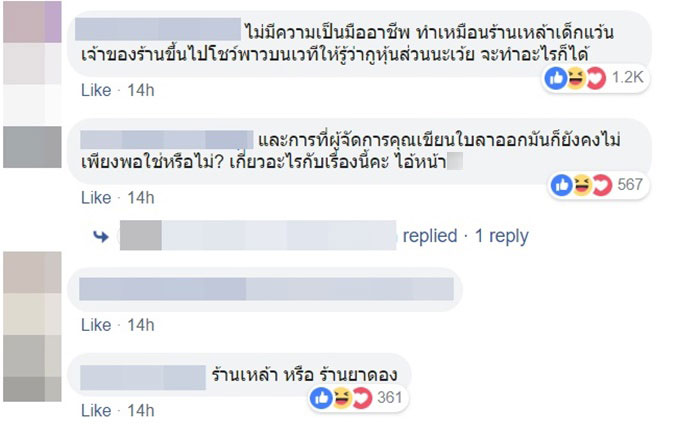The height and width of the screenshot is (431, 700).
Task: Click the curved reply arrow icon
Action: point(101,237)
